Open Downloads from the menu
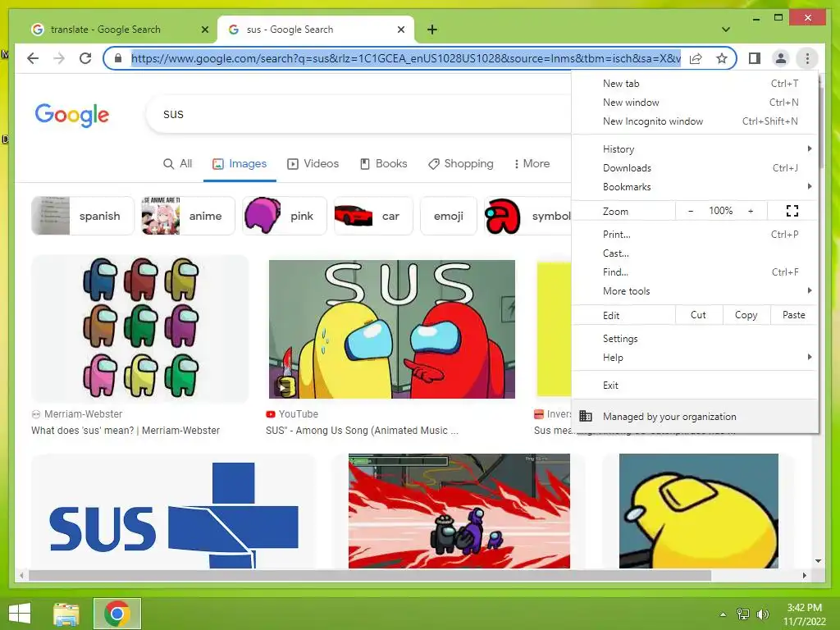Screen dimensions: 840x630 coord(695,167)
